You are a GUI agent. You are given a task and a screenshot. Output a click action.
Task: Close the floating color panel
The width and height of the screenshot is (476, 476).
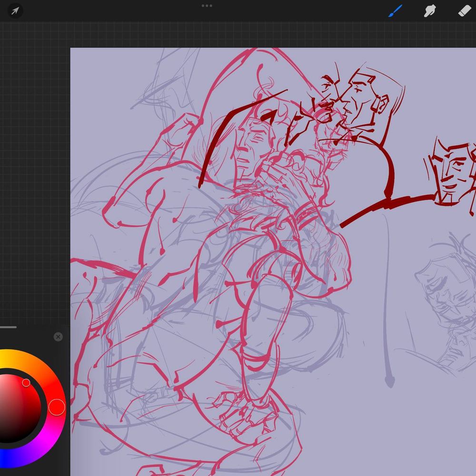click(x=58, y=337)
